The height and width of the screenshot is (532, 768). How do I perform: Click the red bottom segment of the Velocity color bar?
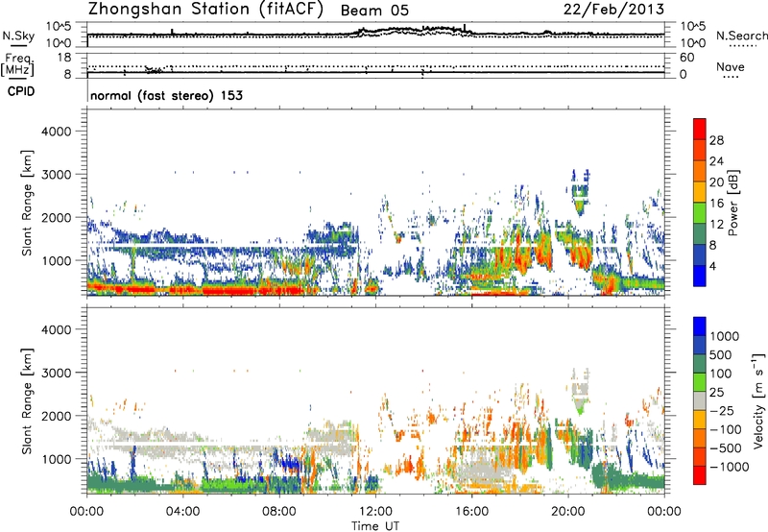[x=700, y=475]
